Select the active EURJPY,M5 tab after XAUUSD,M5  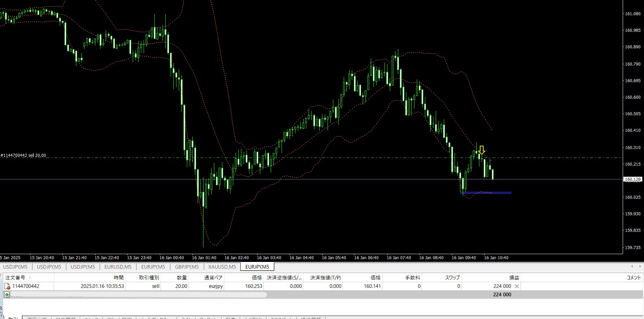(257, 267)
